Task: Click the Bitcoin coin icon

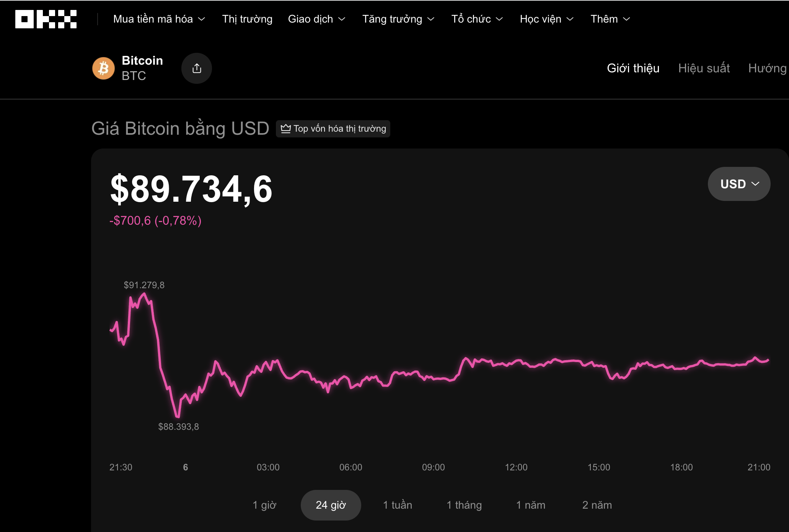Action: click(103, 69)
